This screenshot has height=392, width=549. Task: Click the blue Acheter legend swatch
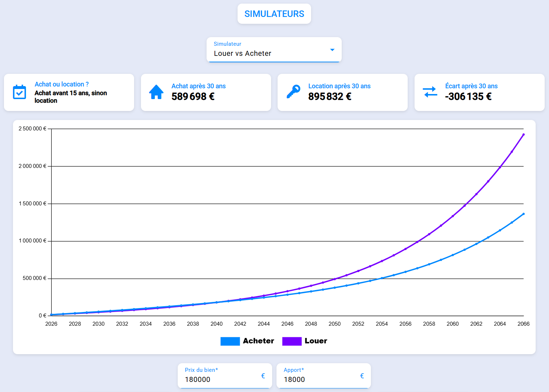click(230, 341)
